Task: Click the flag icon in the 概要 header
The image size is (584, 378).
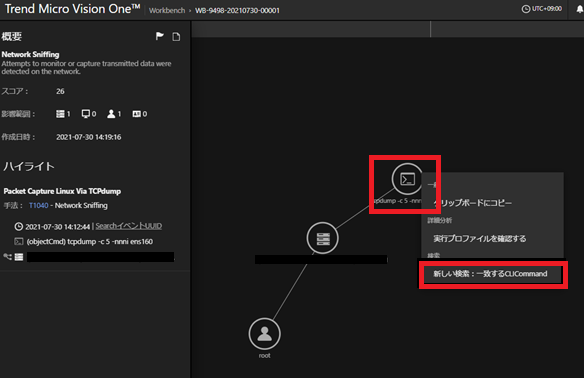Action: (160, 36)
